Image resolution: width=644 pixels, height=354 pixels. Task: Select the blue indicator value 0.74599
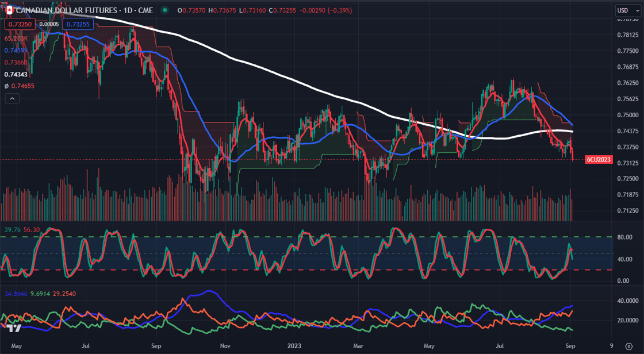(x=16, y=50)
